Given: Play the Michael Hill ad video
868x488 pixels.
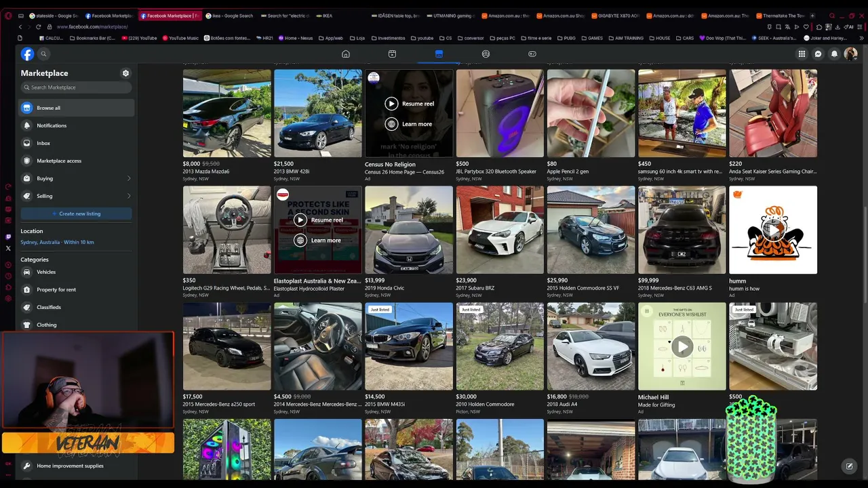Looking at the screenshot, I should tap(682, 346).
